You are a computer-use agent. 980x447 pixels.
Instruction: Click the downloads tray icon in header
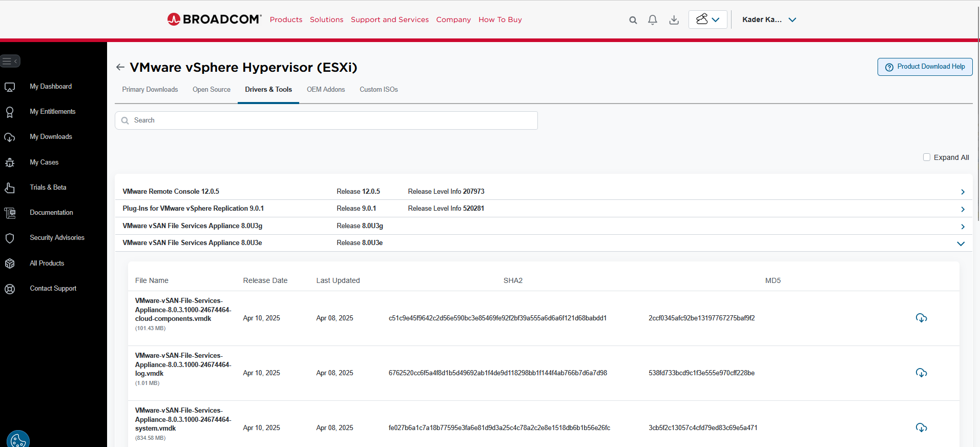pyautogui.click(x=674, y=20)
